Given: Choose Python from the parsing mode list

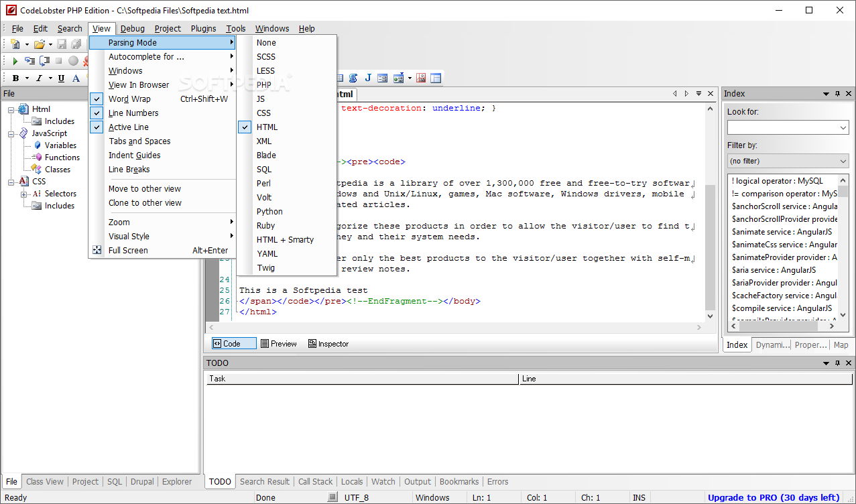Looking at the screenshot, I should pos(287,212).
